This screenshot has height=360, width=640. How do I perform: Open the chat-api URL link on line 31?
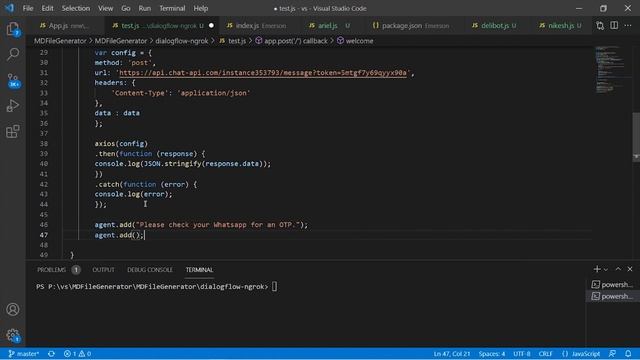coord(263,73)
